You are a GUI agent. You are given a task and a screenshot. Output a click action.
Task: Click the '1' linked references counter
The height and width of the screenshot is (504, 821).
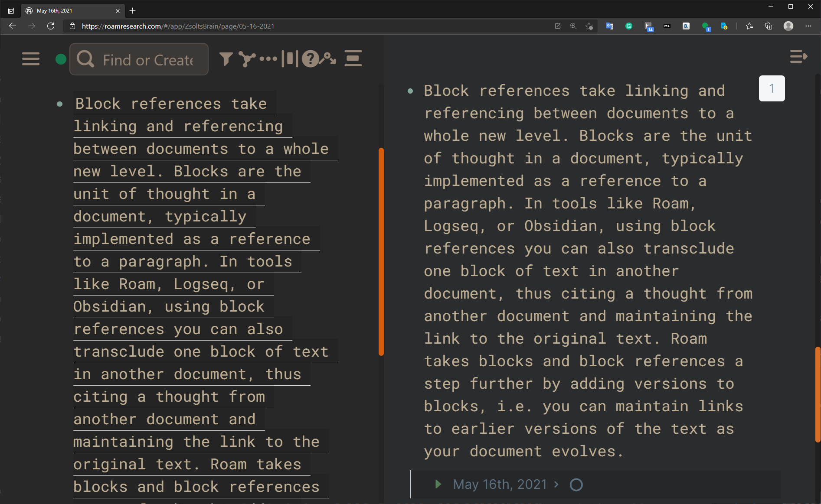pyautogui.click(x=772, y=88)
